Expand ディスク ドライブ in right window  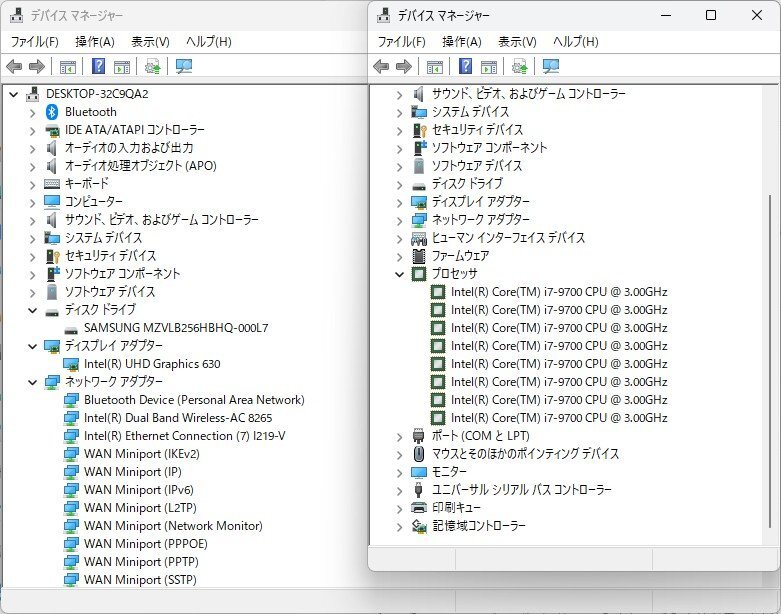click(x=399, y=185)
